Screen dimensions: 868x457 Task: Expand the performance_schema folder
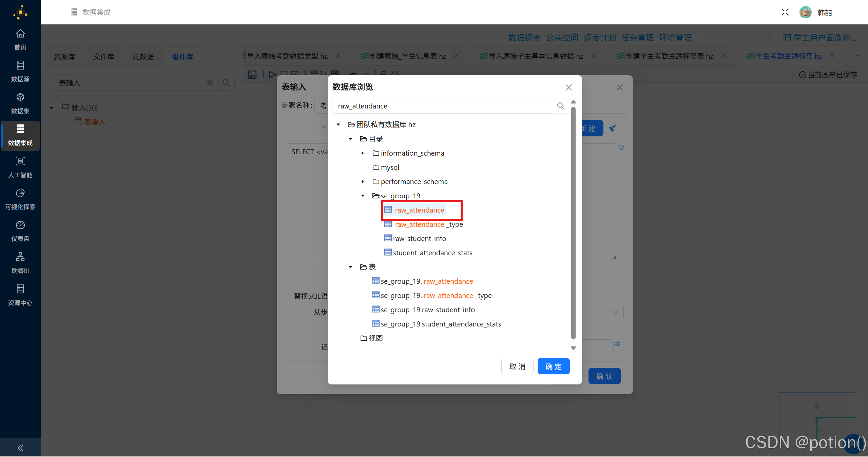tap(363, 181)
